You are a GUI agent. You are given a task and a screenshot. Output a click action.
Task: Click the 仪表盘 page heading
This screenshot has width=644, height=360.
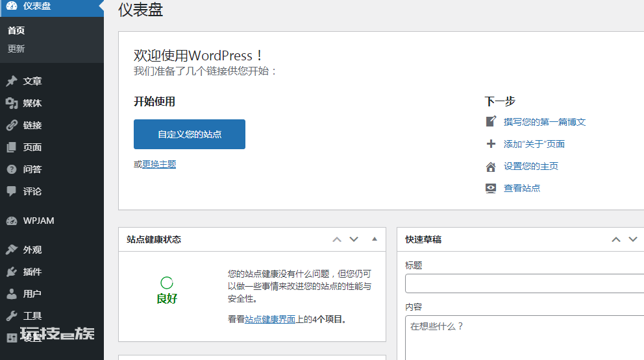click(x=140, y=10)
